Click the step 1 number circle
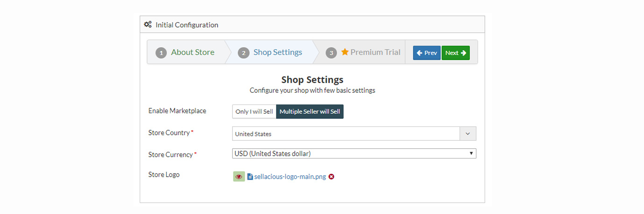 [161, 53]
